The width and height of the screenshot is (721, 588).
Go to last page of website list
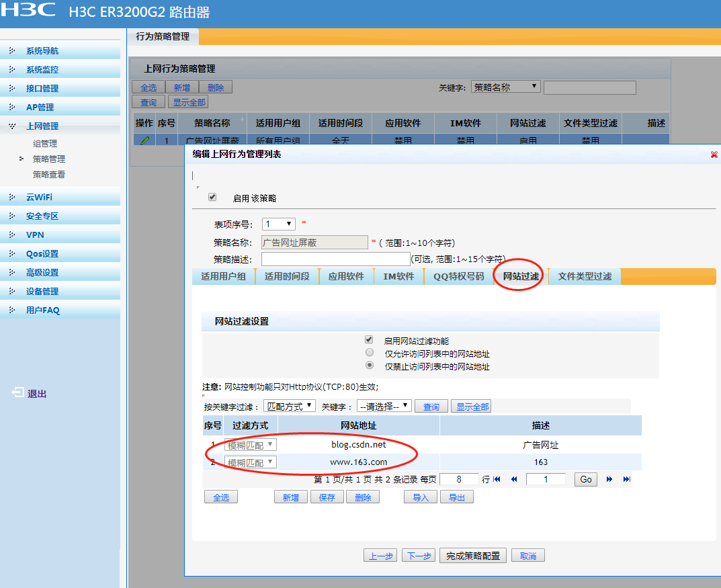(x=627, y=479)
